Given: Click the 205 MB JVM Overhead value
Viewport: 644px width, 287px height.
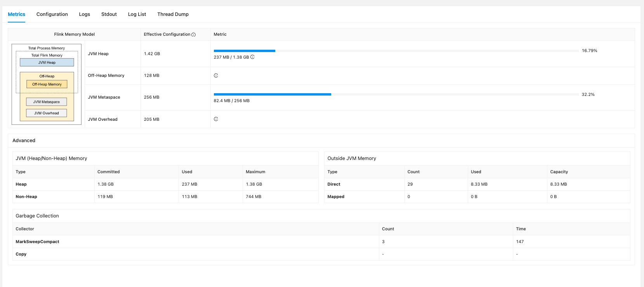Looking at the screenshot, I should coord(151,120).
